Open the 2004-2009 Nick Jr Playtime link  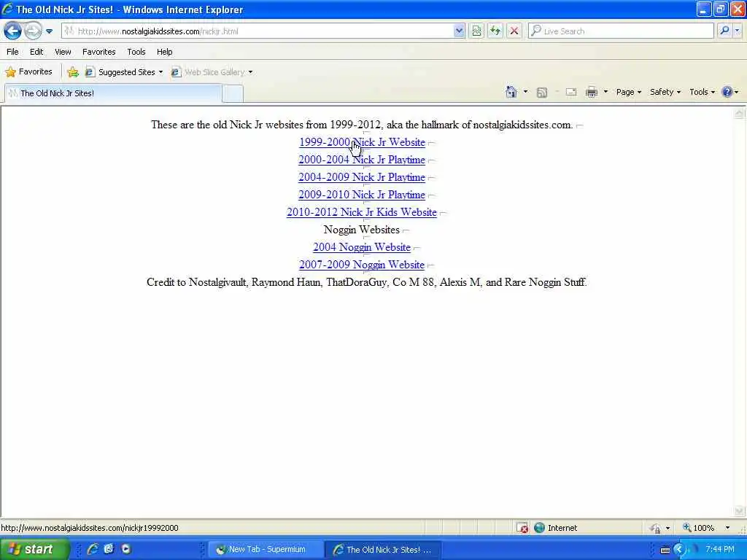click(x=362, y=177)
